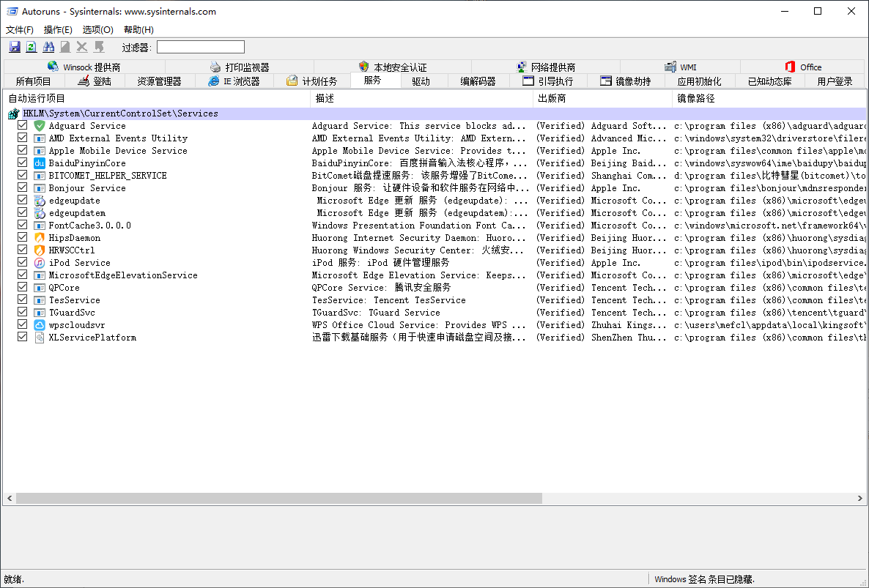Open the Winsock 提供商 tab
This screenshot has width=869, height=588.
(84, 67)
